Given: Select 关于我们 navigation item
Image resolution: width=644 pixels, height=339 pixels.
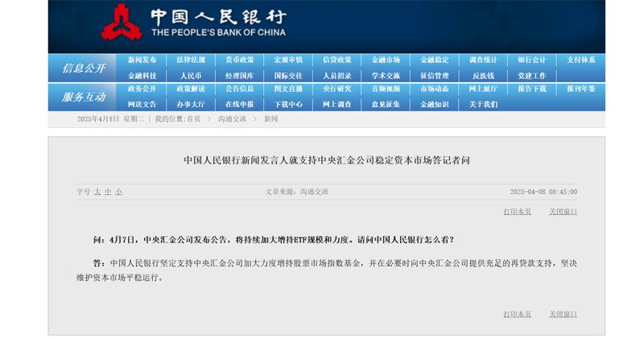Looking at the screenshot, I should pos(483,105).
